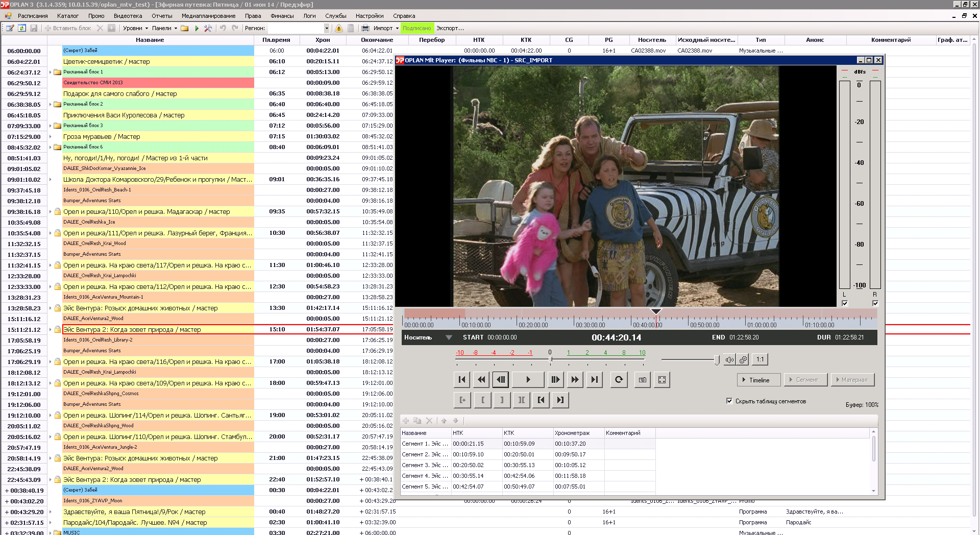
Task: Click lock icon on Орел и решка/110 row
Action: (x=58, y=211)
